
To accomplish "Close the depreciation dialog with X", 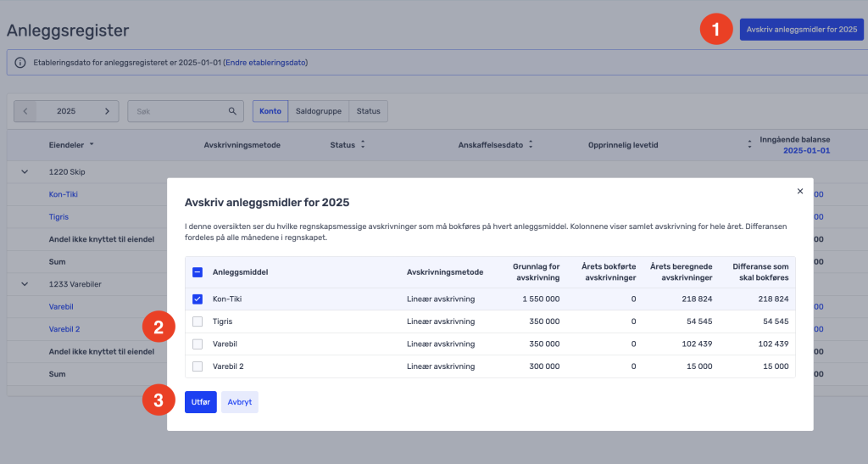I will [x=799, y=192].
